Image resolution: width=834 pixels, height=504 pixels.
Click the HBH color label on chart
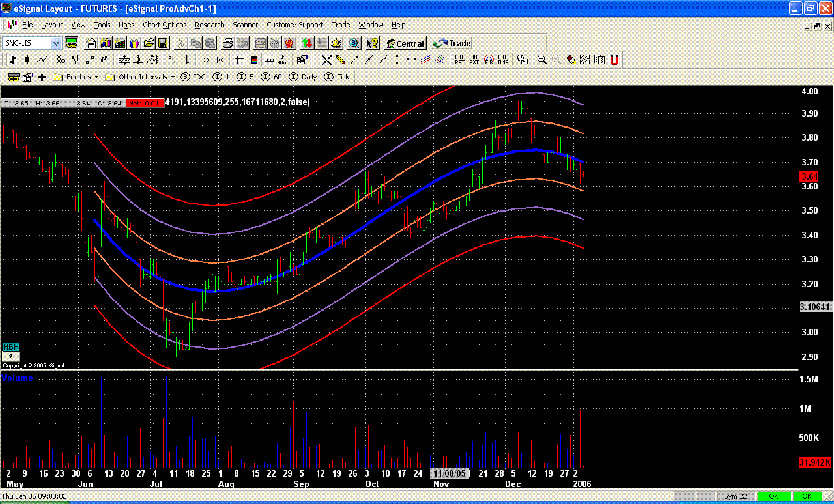pos(10,347)
